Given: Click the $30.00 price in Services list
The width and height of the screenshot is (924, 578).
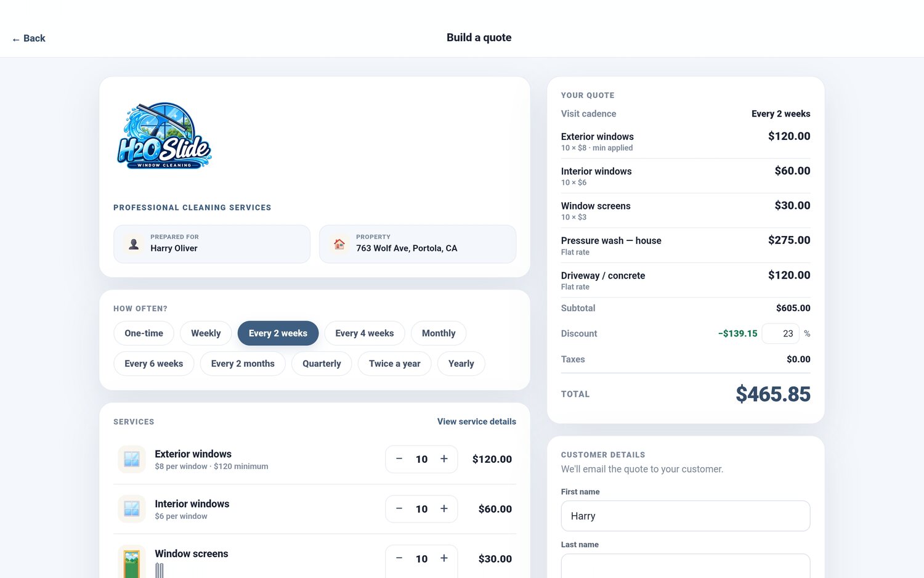Looking at the screenshot, I should (x=495, y=559).
